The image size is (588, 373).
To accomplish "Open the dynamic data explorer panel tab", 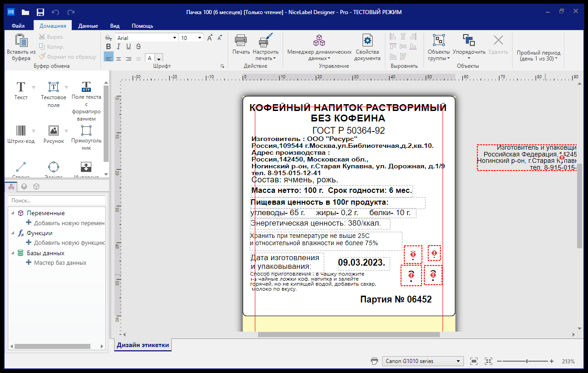I will coord(11,186).
